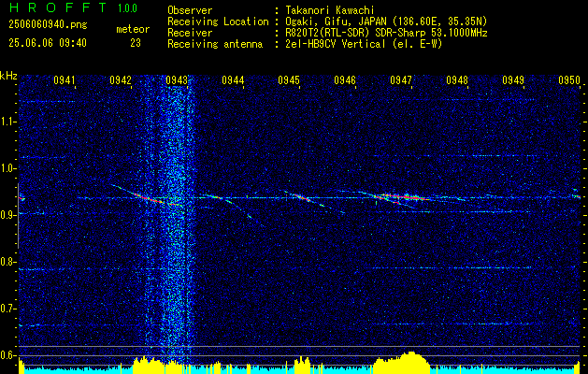The image size is (588, 374).
Task: Click the meteor label
Action: 133,30
